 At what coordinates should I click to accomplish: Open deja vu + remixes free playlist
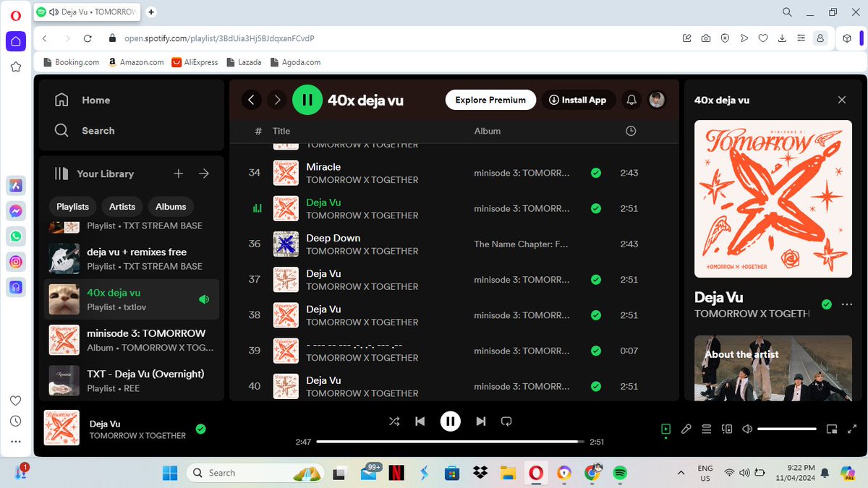[132, 259]
